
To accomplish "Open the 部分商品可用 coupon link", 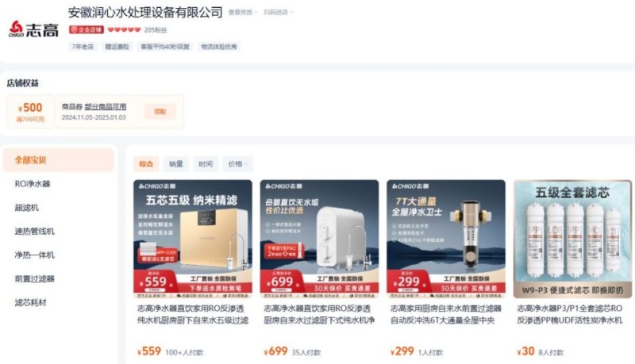I will (106, 107).
